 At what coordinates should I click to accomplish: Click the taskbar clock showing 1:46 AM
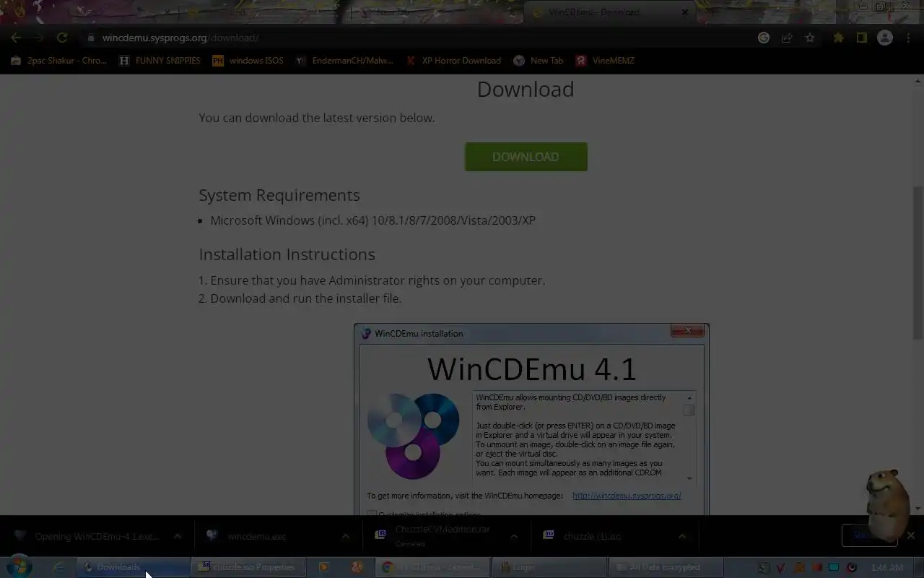tap(887, 568)
